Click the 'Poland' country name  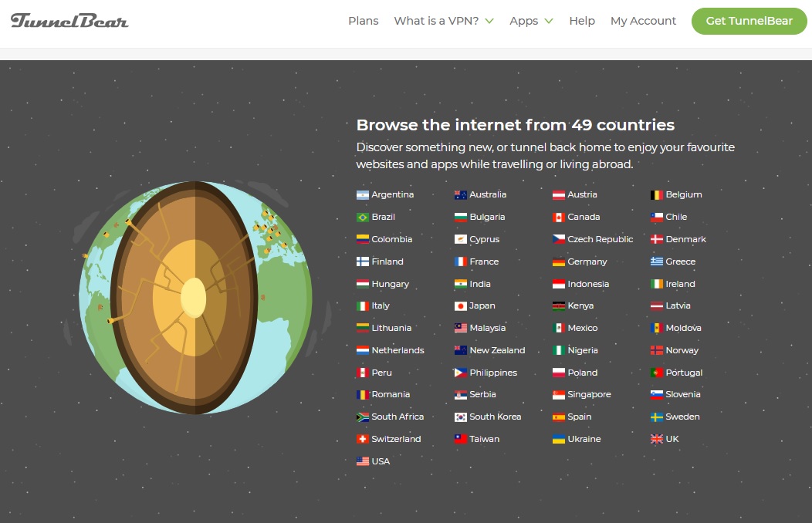tap(583, 373)
